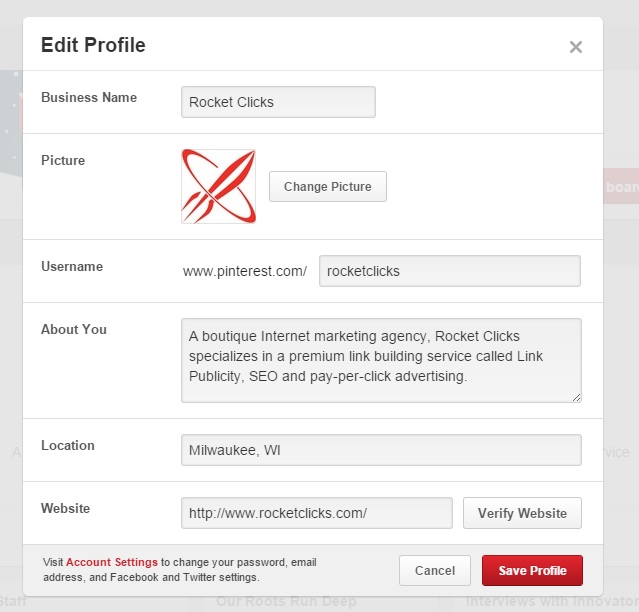Close the Edit Profile dialog with X
Screen dimensions: 639x612
[575, 47]
